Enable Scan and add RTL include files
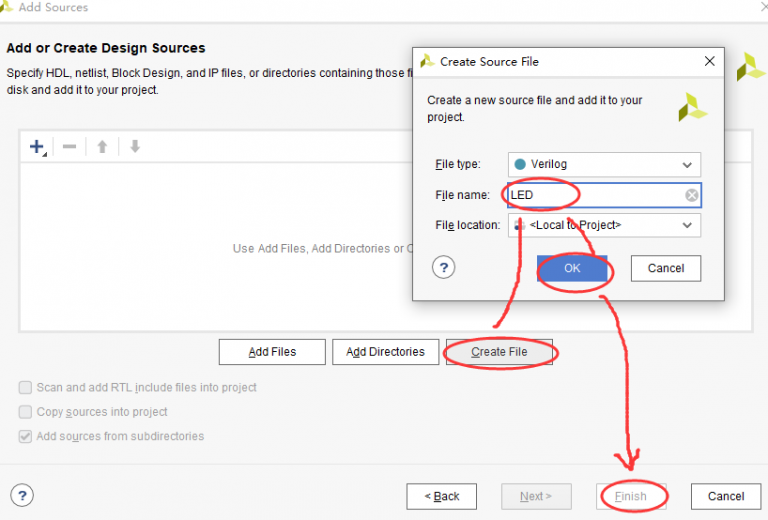Screen dimensions: 768x520 point(25,387)
